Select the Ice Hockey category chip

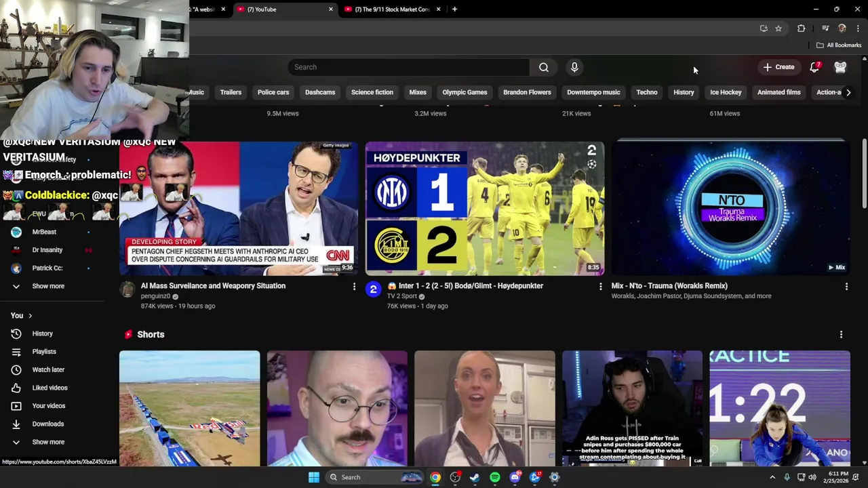[726, 92]
